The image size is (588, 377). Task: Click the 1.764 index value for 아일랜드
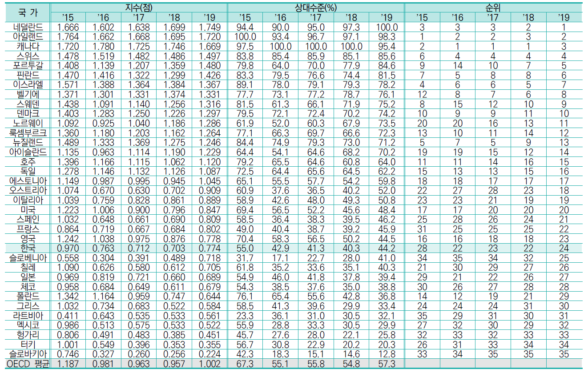tap(68, 37)
